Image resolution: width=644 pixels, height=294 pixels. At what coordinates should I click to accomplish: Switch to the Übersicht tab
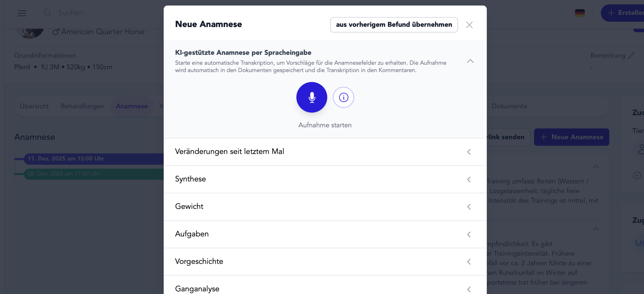34,106
